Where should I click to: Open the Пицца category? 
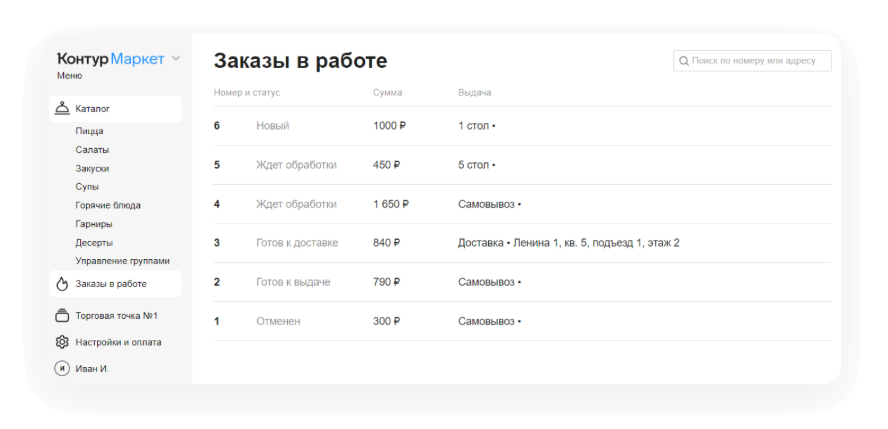coord(89,131)
